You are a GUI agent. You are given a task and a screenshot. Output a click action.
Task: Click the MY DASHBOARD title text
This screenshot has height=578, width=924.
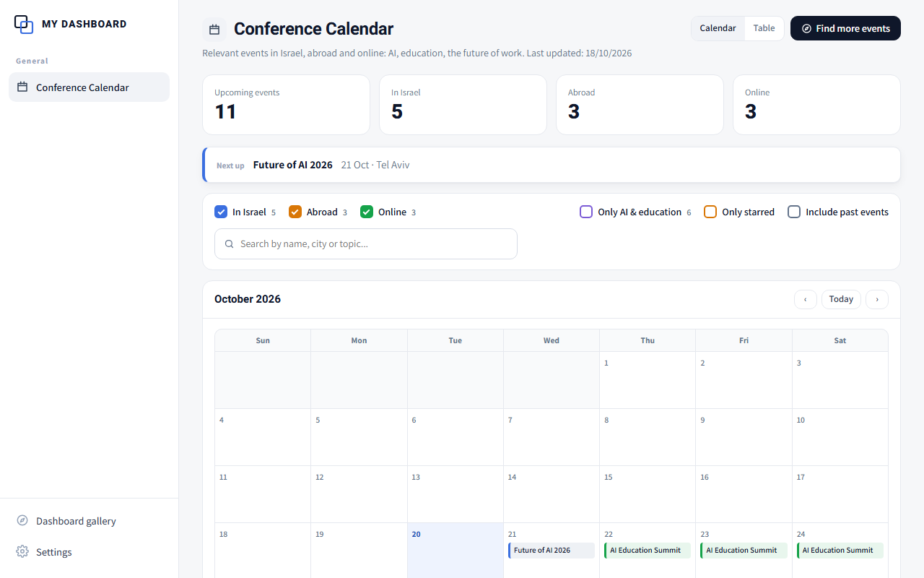pyautogui.click(x=84, y=24)
